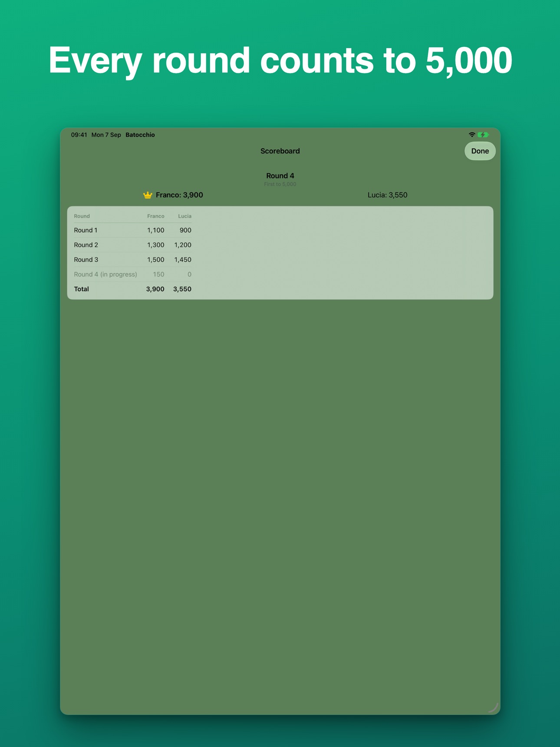This screenshot has height=747, width=560.
Task: Select the Round 4 heading
Action: [x=280, y=175]
